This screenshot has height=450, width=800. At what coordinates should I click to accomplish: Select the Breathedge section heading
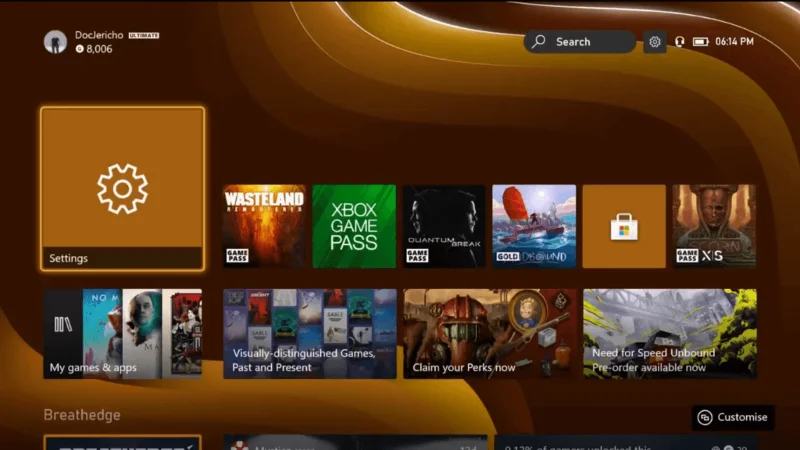(x=82, y=415)
